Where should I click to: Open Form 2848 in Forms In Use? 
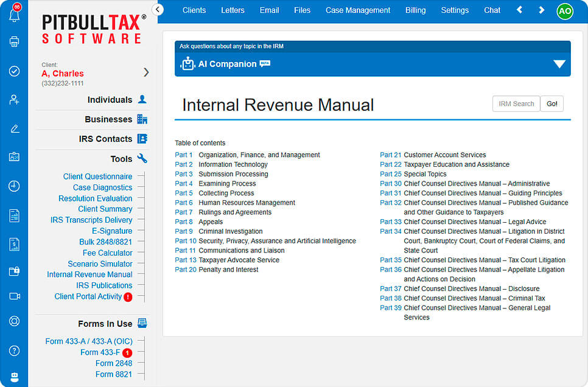click(x=114, y=363)
